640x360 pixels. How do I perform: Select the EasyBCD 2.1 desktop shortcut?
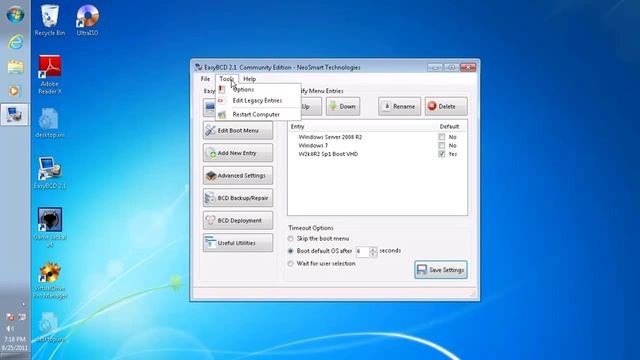pyautogui.click(x=49, y=173)
